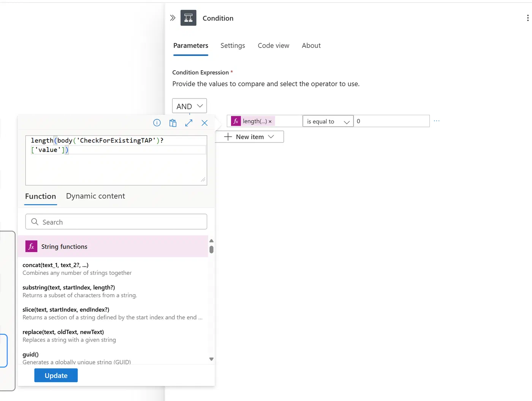Click the function Search field

[x=116, y=222]
